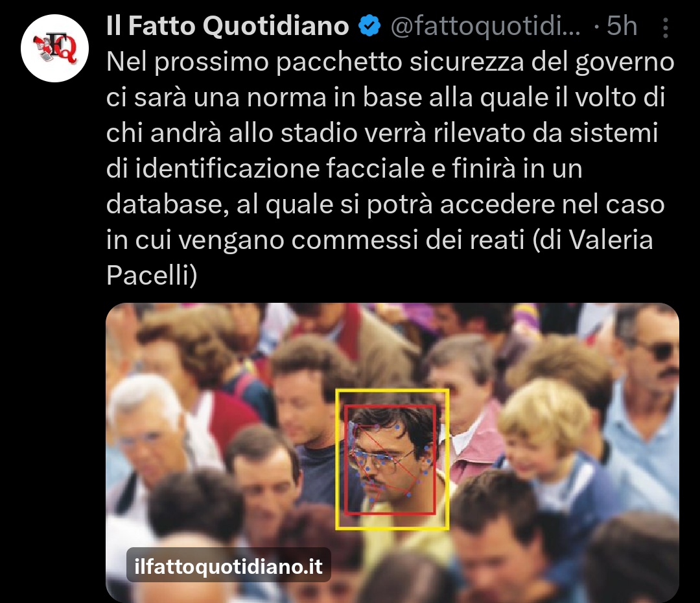Click the @fattoquotidi... handle
Screen dimensions: 700x603
coord(485,27)
